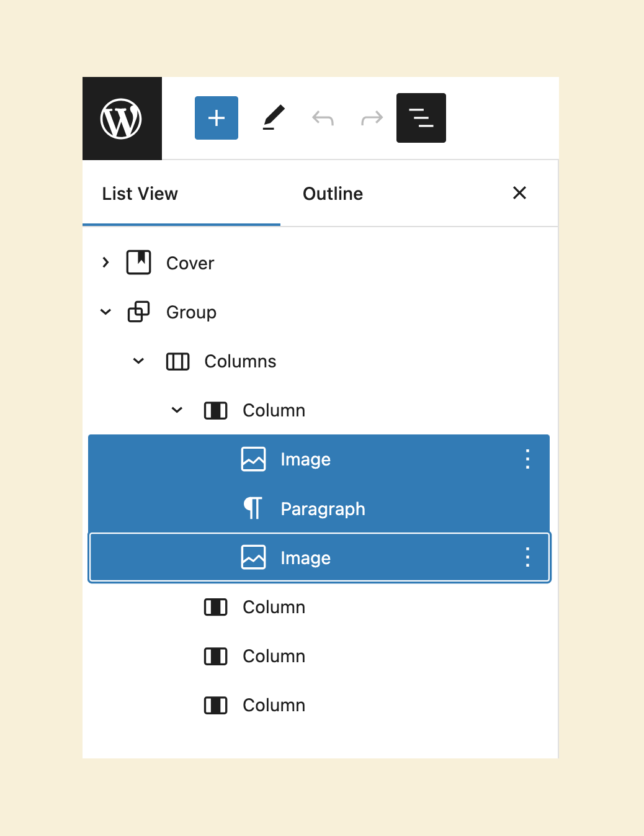
Task: Click the Cover block icon
Action: [x=138, y=263]
